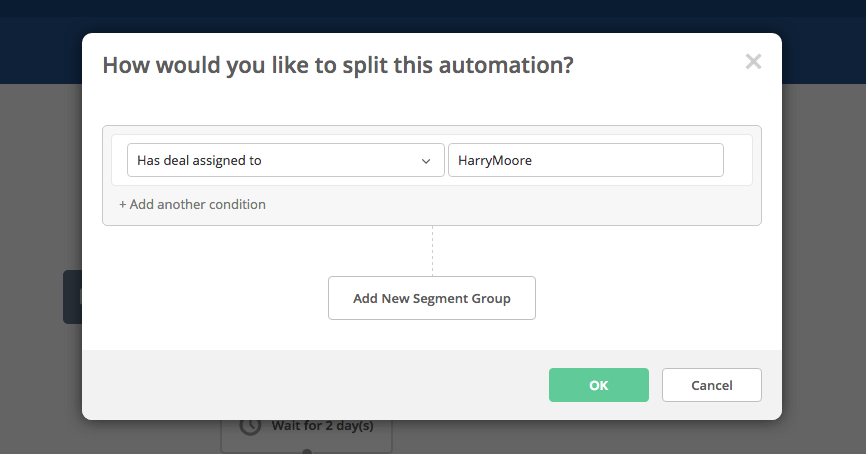Click the connector dot below the Wait step
The image size is (866, 454).
point(307,452)
